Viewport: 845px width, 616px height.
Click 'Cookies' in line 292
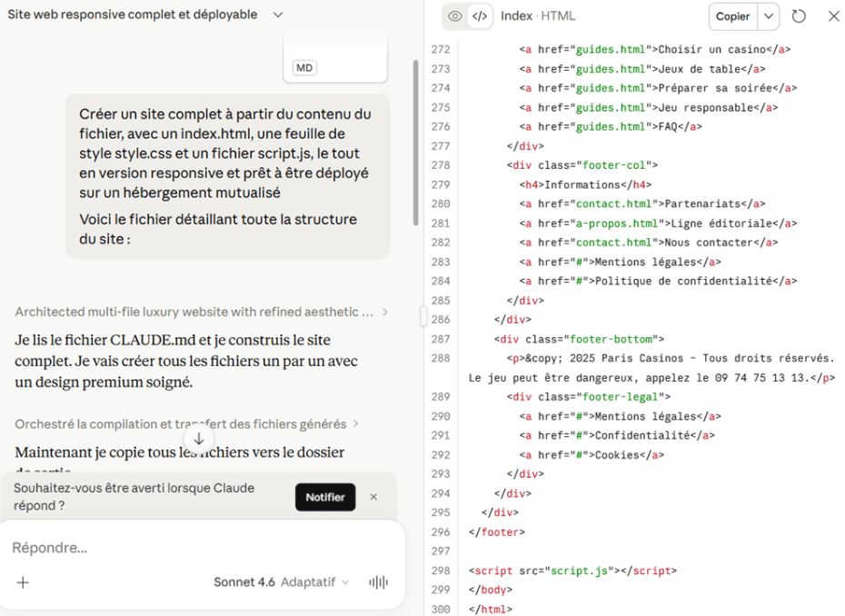(x=617, y=455)
